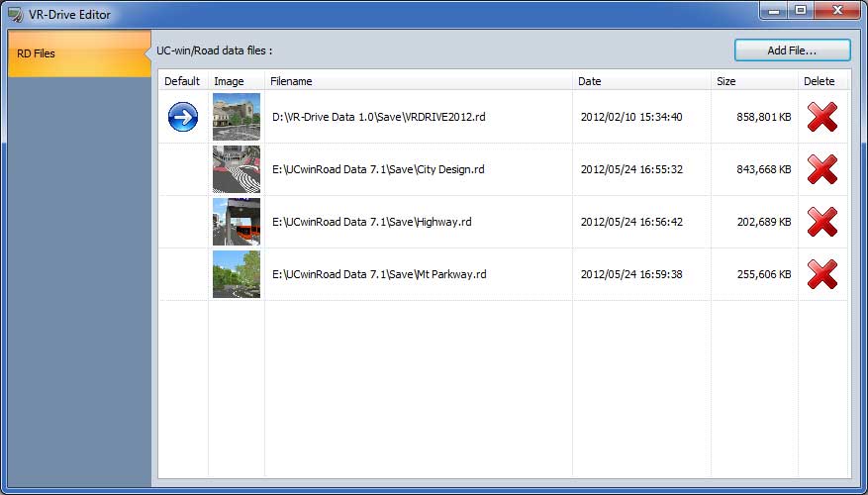Open the RD Files tab

[79, 53]
